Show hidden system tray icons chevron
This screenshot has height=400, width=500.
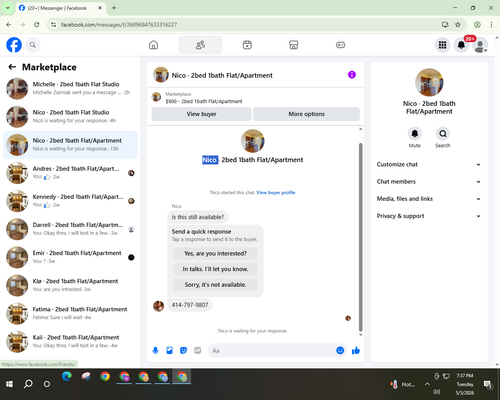point(427,384)
